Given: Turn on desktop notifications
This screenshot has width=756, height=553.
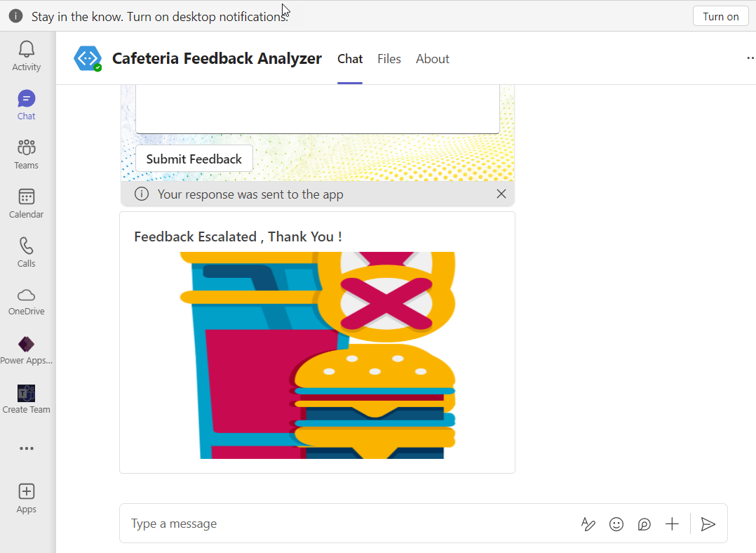Looking at the screenshot, I should pos(721,16).
